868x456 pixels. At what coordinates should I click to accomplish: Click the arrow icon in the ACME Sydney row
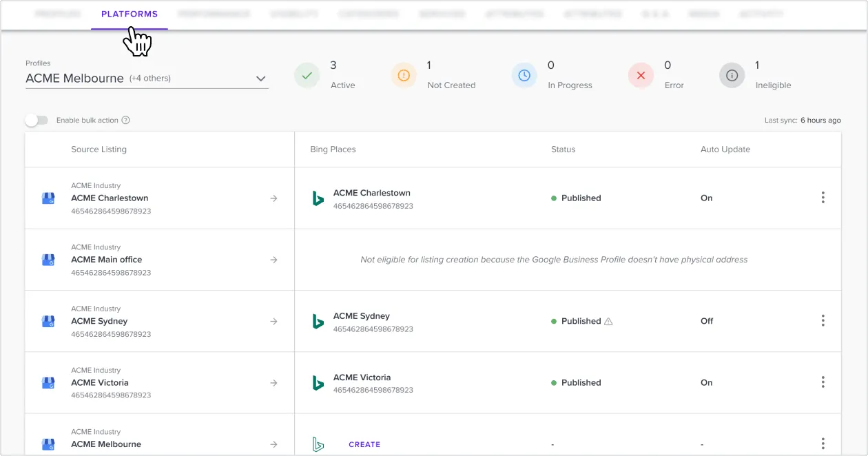pyautogui.click(x=273, y=321)
